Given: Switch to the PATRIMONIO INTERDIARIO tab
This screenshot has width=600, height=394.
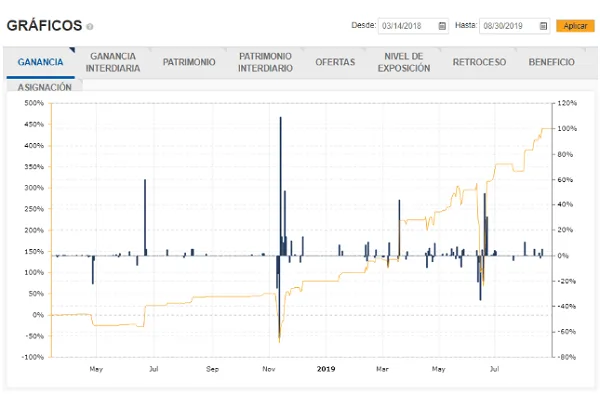Looking at the screenshot, I should (265, 62).
